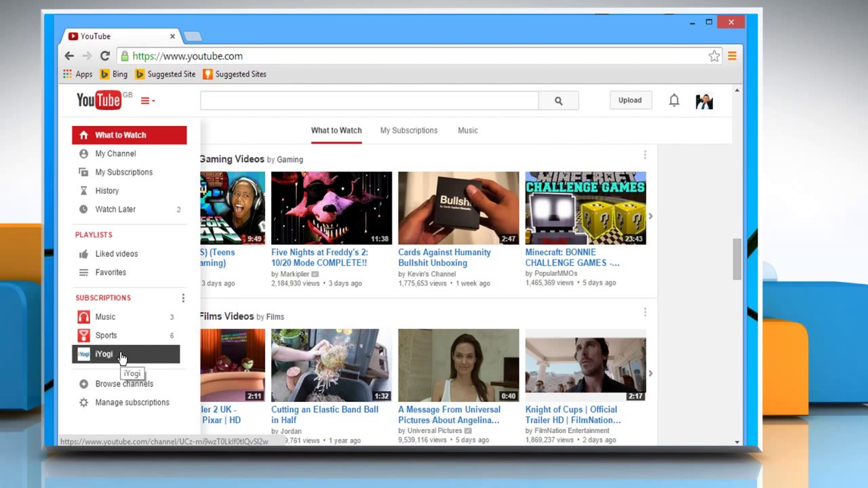This screenshot has height=488, width=868.
Task: Click Browse channels
Action: point(124,384)
